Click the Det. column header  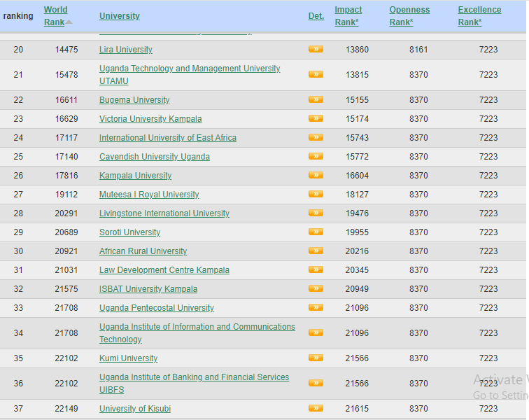[x=316, y=16]
